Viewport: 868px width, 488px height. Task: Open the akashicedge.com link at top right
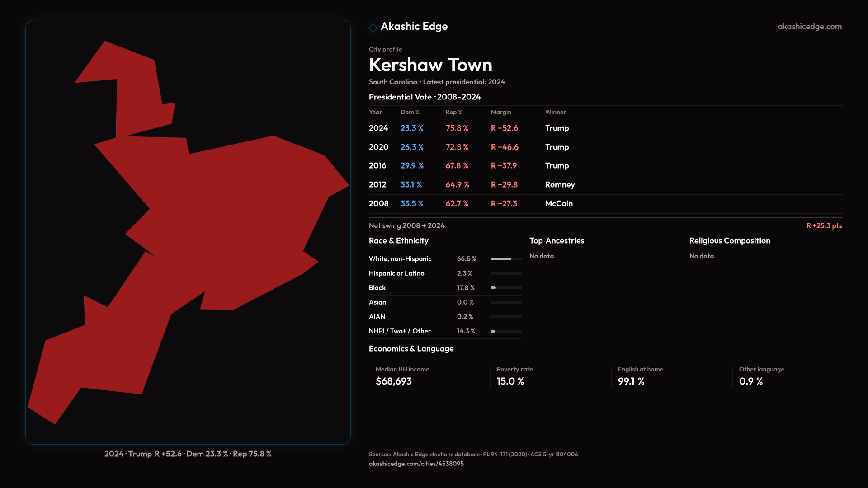click(x=809, y=27)
